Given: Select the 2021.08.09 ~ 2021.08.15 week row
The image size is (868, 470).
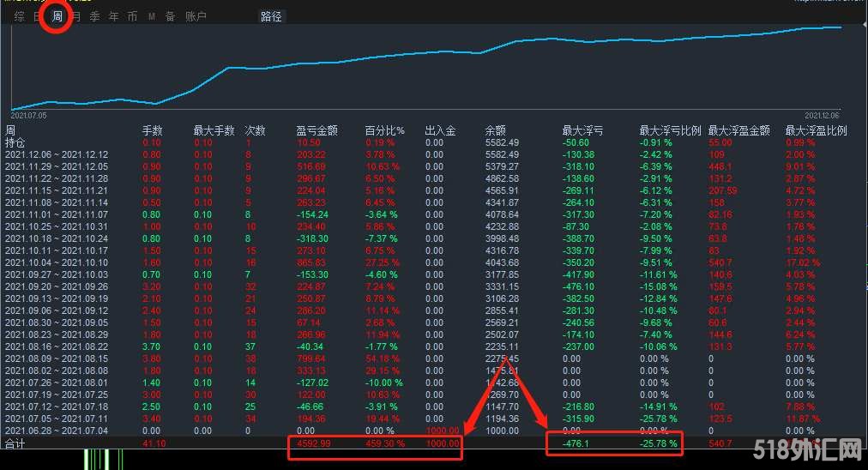Looking at the screenshot, I should 57,359.
